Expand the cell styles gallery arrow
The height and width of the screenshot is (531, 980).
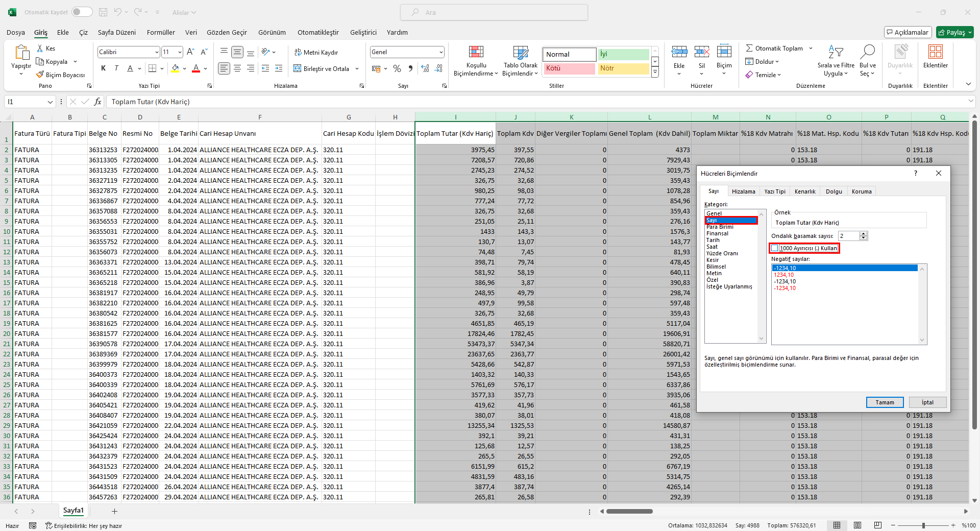coord(655,73)
